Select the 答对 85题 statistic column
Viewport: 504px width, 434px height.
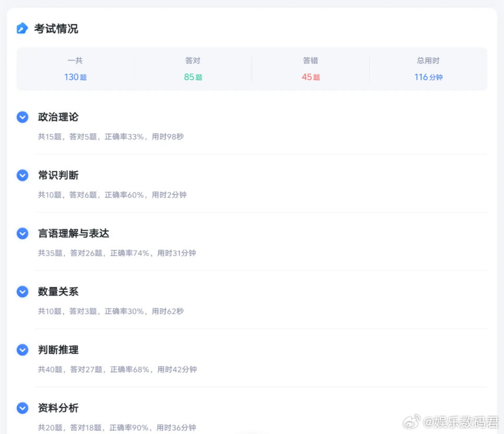193,69
